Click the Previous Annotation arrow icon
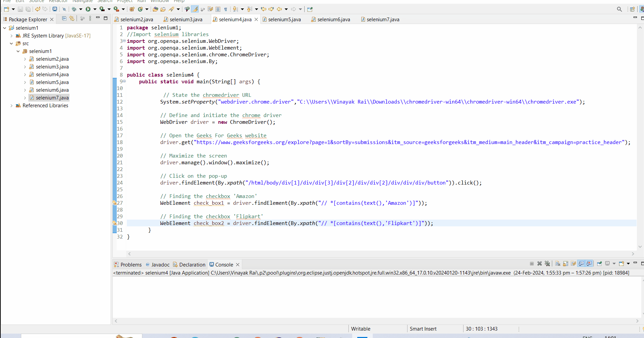 coord(249,9)
